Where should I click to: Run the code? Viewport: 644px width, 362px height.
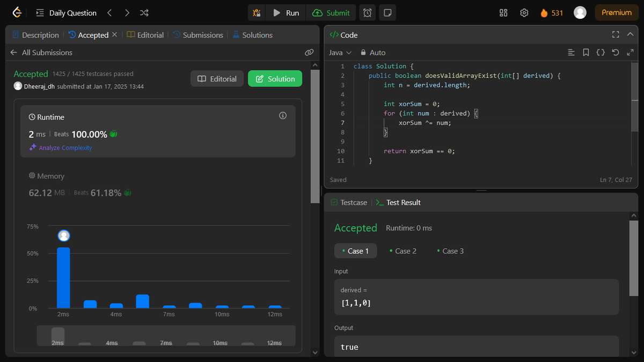(x=286, y=13)
